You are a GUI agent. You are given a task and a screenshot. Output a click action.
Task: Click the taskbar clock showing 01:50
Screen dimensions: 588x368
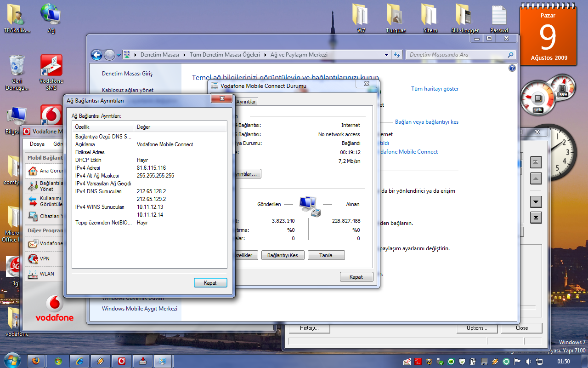point(563,362)
